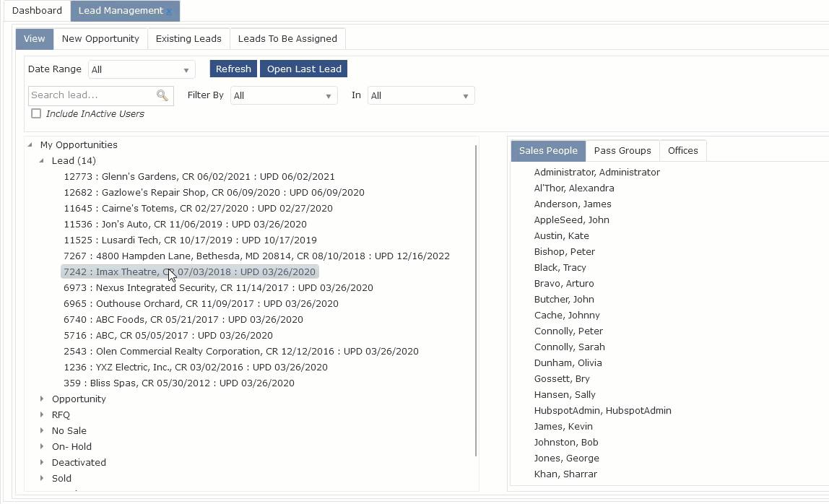The image size is (829, 504).
Task: Select lead 2543 Olen Commercial Realty
Action: point(241,351)
